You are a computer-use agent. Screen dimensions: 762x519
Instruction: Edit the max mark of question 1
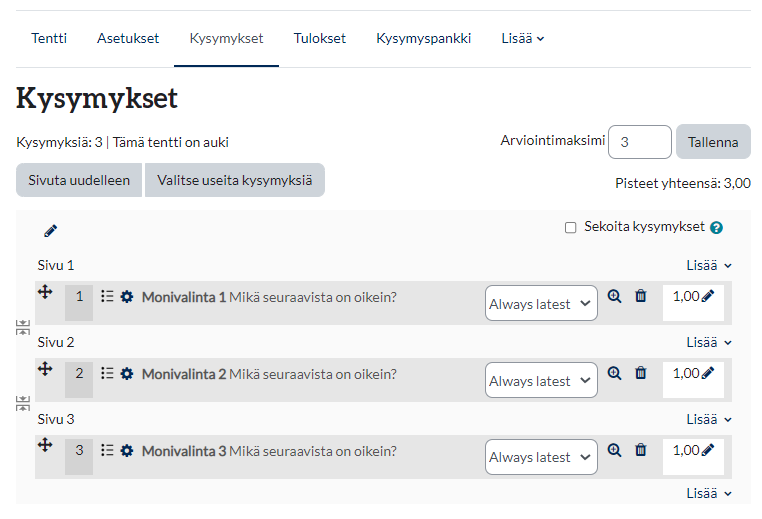[x=708, y=296]
